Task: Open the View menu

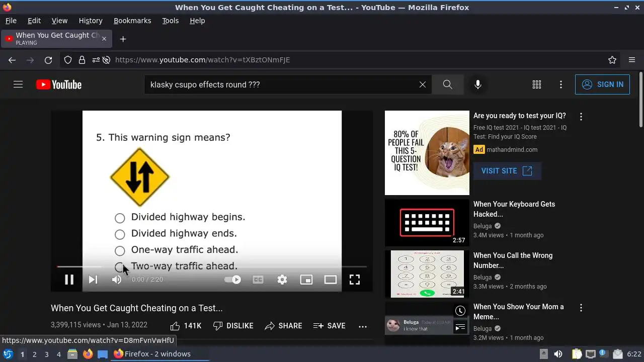Action: point(59,21)
